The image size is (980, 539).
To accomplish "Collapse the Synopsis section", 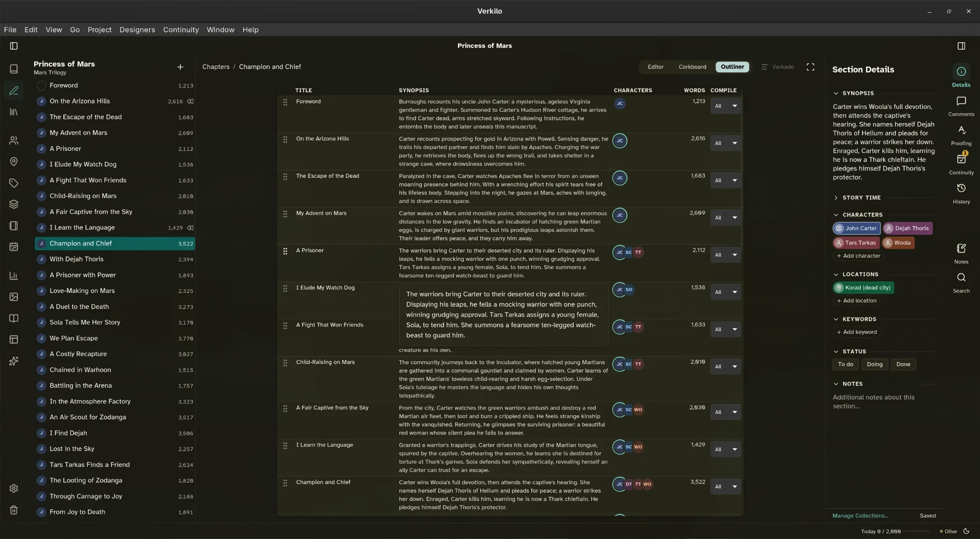I will 836,94.
